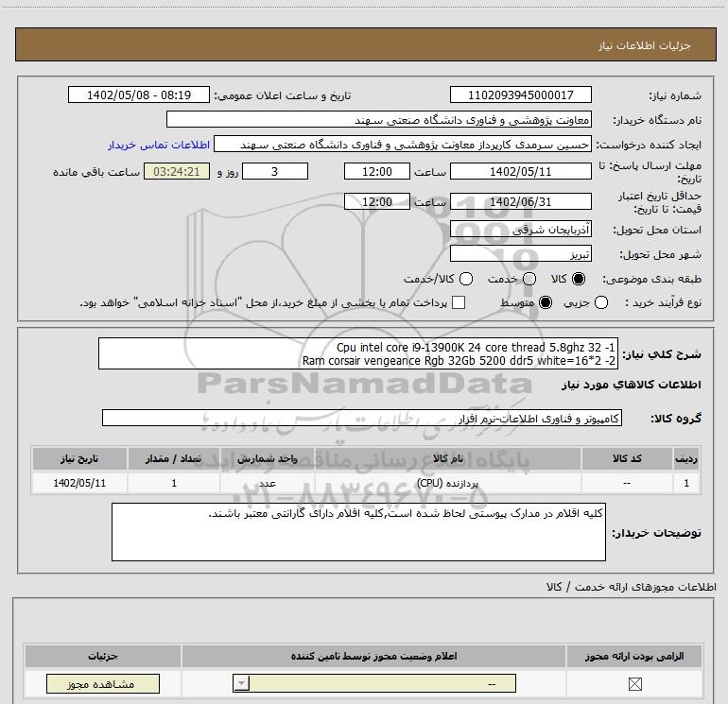The image size is (728, 704).
Task: Click the goods group field کامپیوتر و فناوری اطلاعات
Action: 362,418
